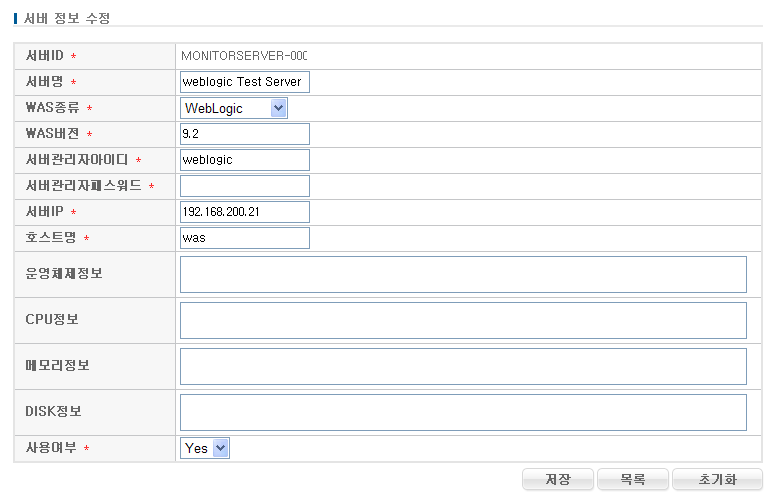This screenshot has height=496, width=784.
Task: Click inside the CPU정보 text area
Action: click(x=462, y=320)
